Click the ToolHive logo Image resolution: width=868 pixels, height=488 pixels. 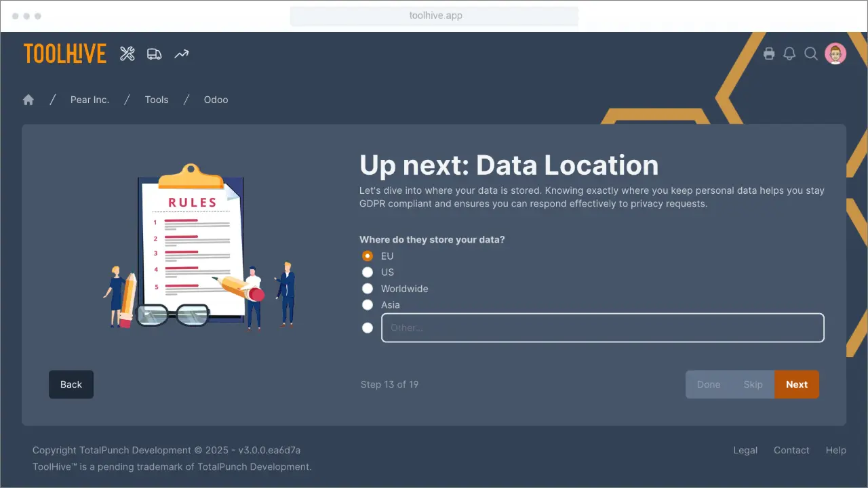[64, 54]
